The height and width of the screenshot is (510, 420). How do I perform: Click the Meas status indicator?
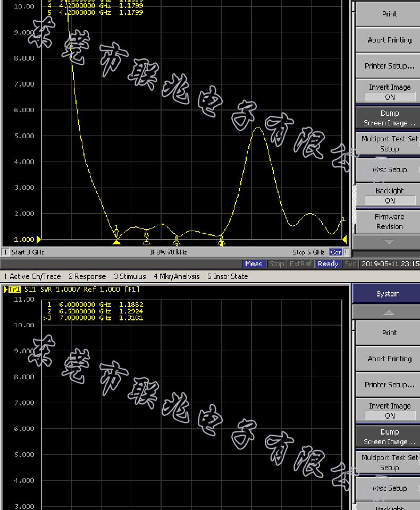click(254, 264)
